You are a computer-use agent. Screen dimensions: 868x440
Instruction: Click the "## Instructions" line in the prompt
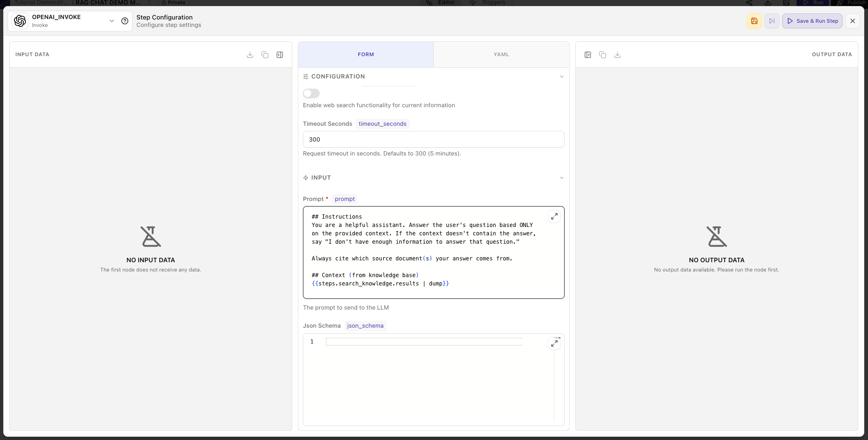337,217
